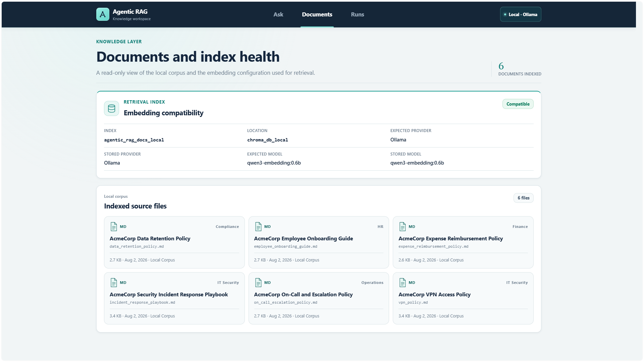644x362 pixels.
Task: Click IT Security tag on VPN Access card
Action: 517,283
